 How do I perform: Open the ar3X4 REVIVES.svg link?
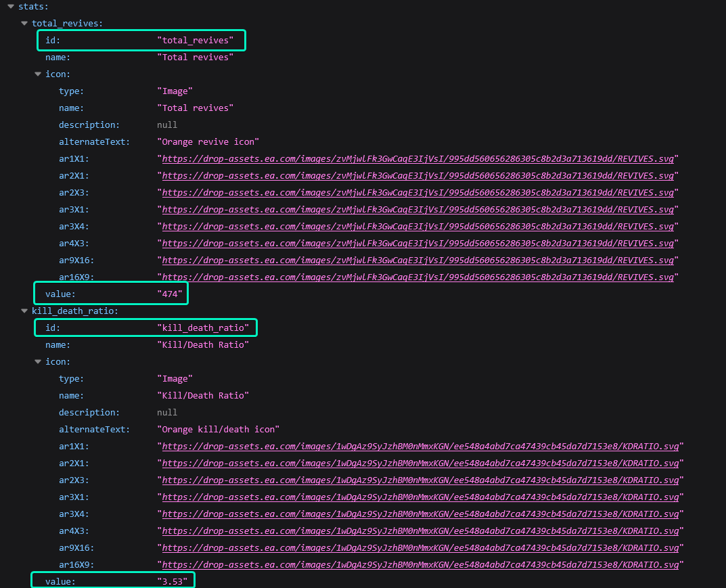tap(417, 227)
